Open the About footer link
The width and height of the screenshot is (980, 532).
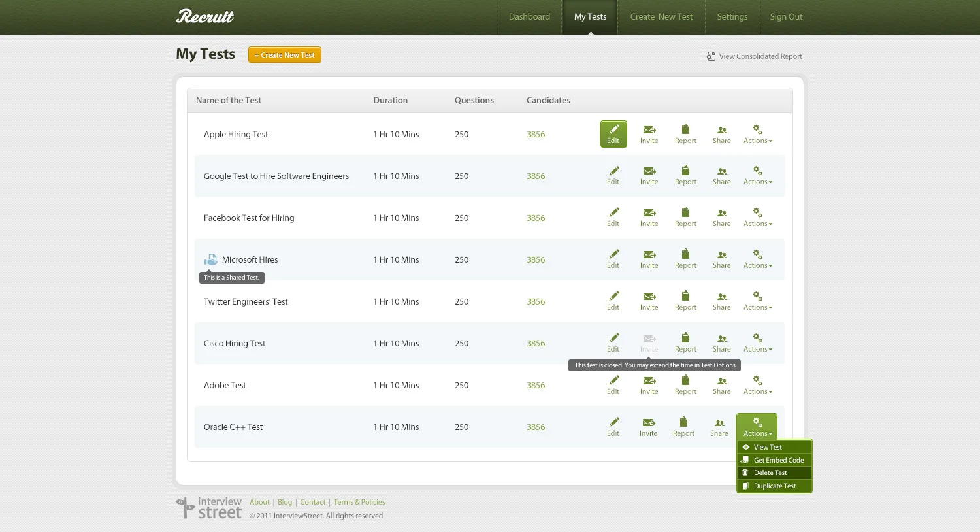point(259,502)
